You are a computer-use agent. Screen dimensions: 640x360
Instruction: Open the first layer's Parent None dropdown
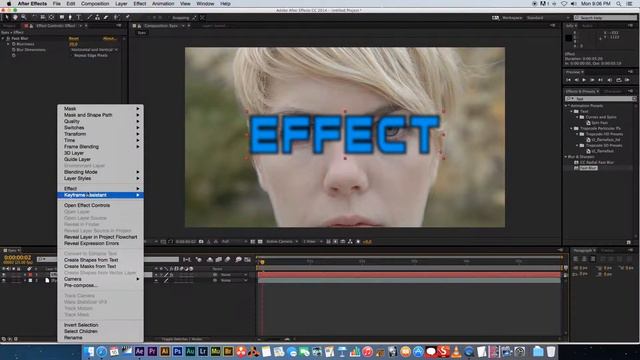[x=233, y=275]
